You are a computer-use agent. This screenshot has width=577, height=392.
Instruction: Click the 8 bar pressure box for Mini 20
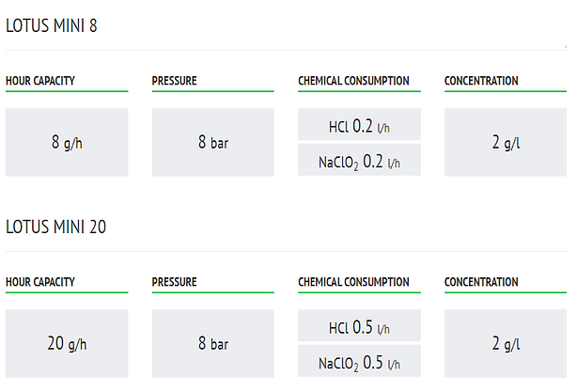213,343
